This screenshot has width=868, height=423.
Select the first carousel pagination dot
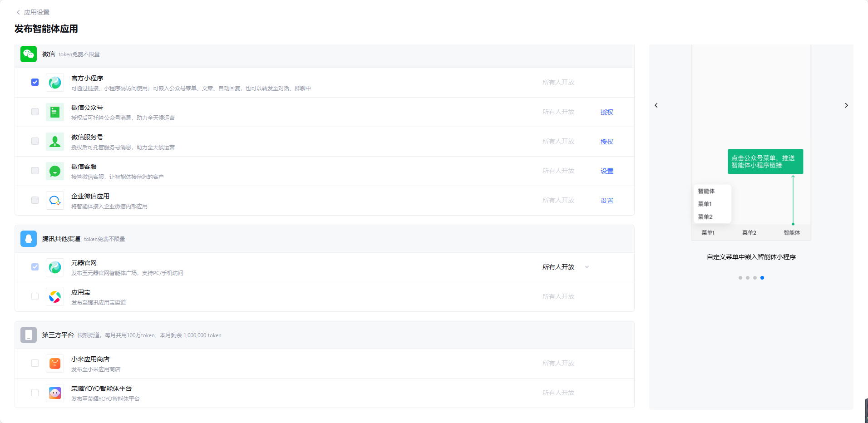tap(740, 278)
